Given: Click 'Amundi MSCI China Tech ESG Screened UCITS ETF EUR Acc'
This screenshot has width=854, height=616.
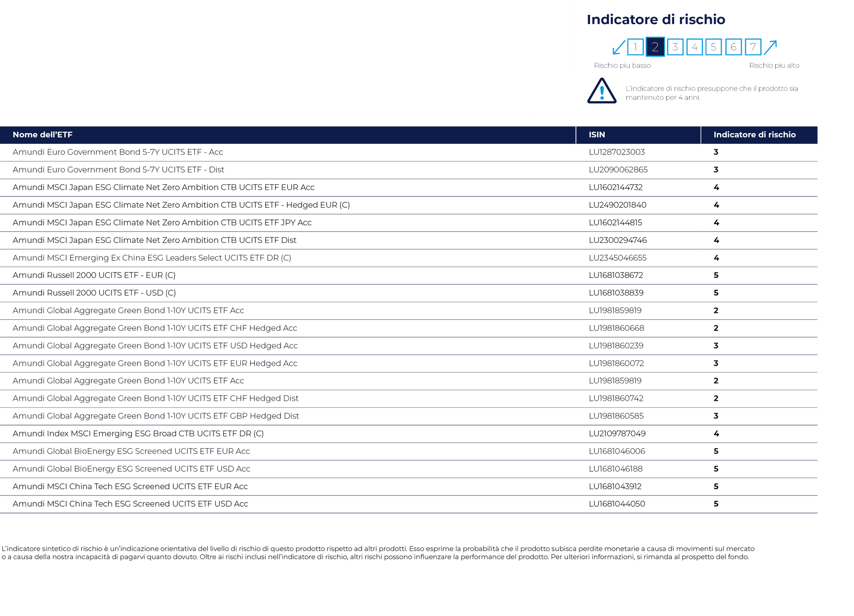Looking at the screenshot, I should tap(130, 486).
